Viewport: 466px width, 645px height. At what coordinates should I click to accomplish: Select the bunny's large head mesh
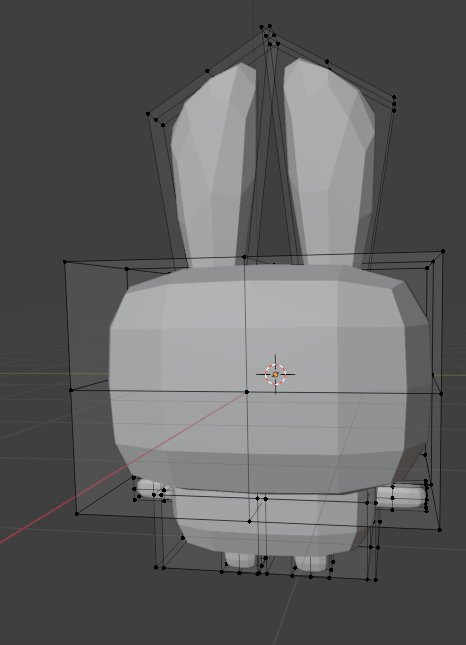(x=269, y=378)
